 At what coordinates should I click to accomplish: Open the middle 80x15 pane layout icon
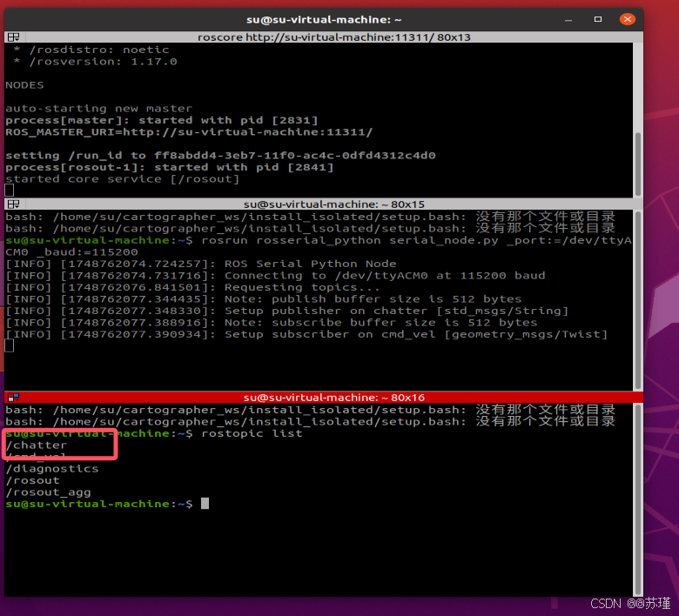[13, 204]
